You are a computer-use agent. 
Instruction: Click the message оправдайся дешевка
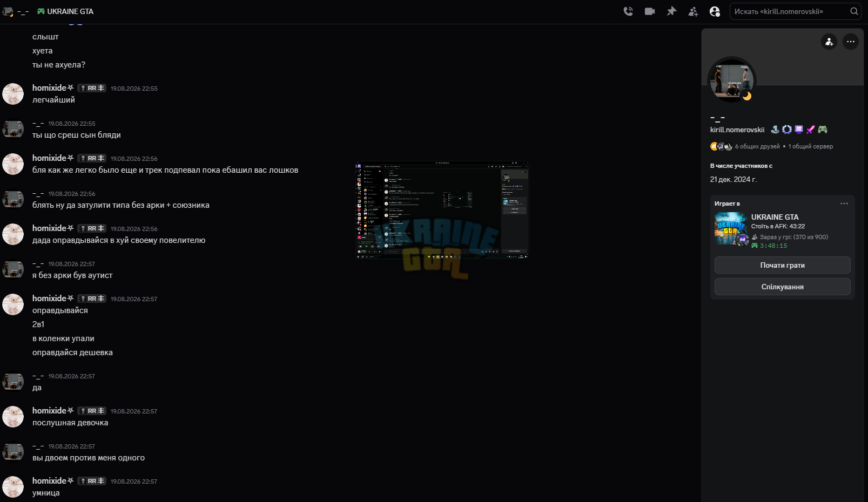click(x=72, y=352)
